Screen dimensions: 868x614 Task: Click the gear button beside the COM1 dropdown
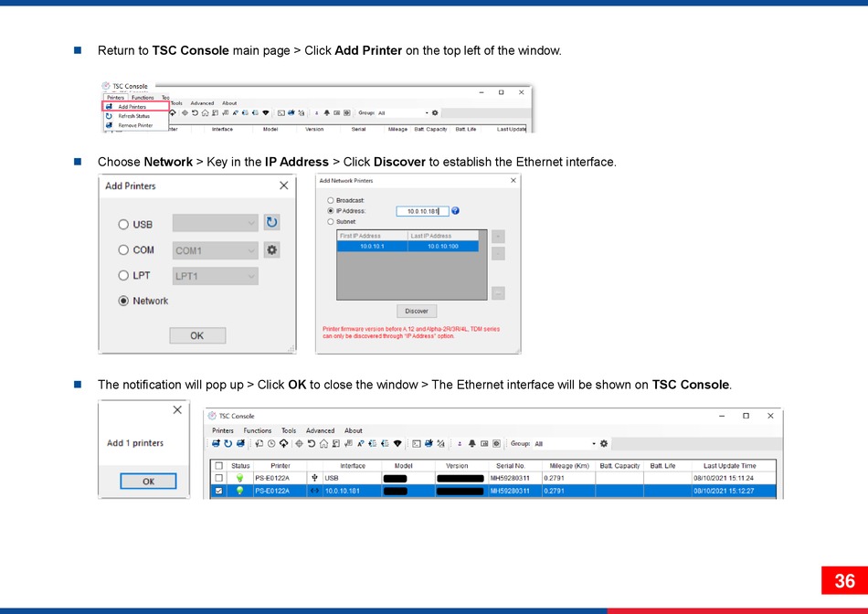271,249
